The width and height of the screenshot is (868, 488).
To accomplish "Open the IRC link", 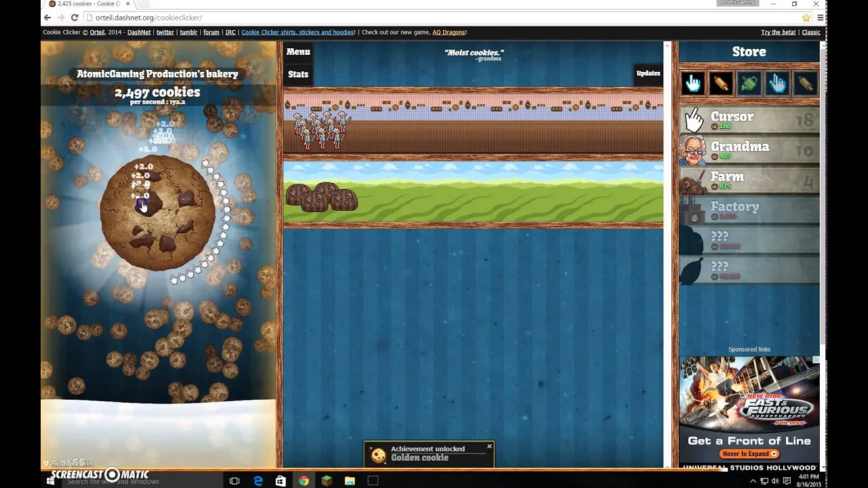I will click(231, 32).
